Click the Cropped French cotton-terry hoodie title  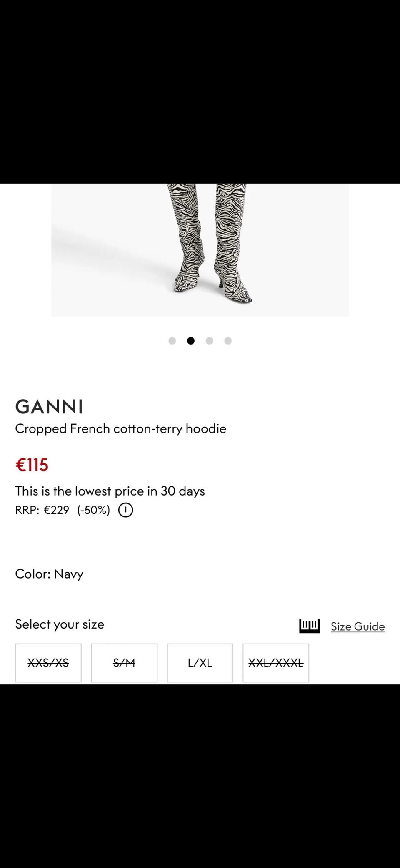[x=121, y=429]
